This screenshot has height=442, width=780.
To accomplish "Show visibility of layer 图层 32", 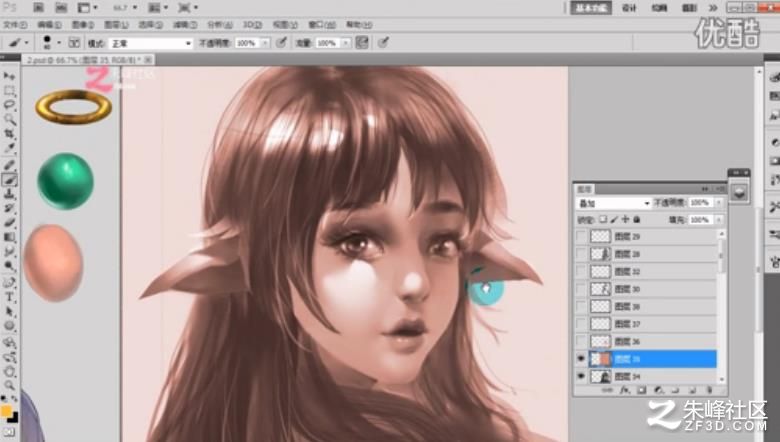I will (581, 271).
